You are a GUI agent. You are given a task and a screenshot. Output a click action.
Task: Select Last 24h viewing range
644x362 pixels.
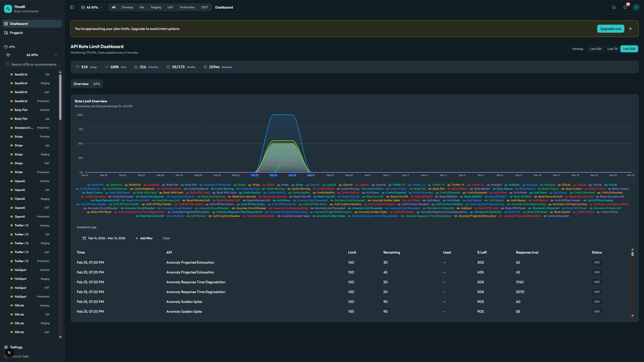click(595, 49)
